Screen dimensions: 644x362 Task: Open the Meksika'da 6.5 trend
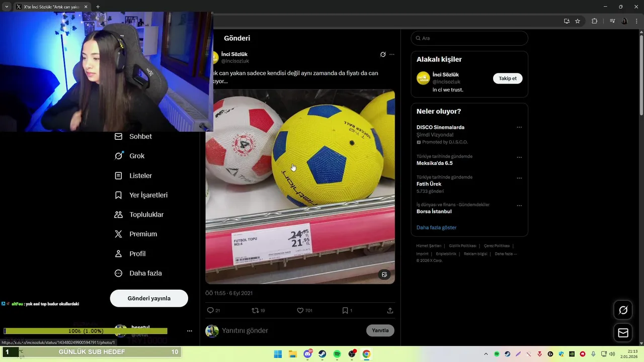click(x=435, y=163)
